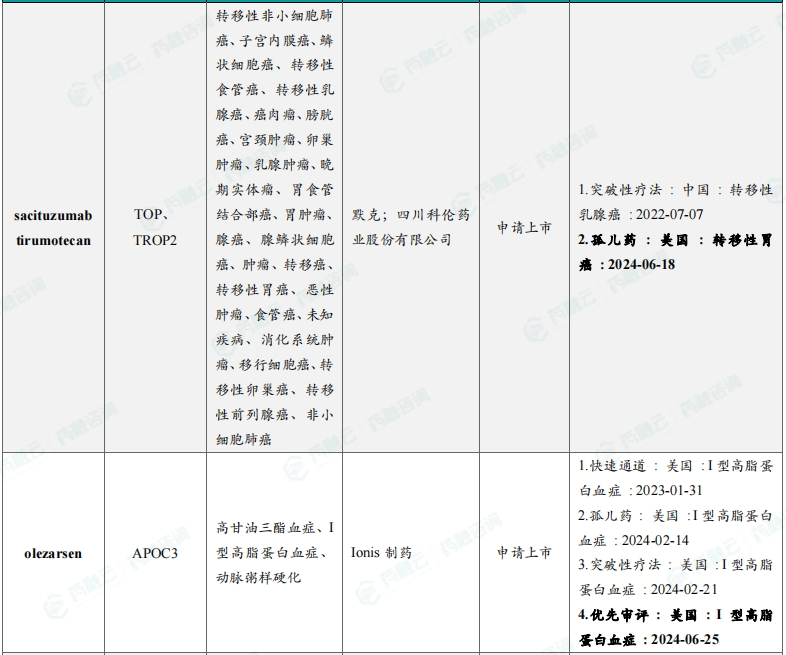The image size is (786, 655).
Task: Click the date '2024-02-14'
Action: pyautogui.click(x=655, y=540)
